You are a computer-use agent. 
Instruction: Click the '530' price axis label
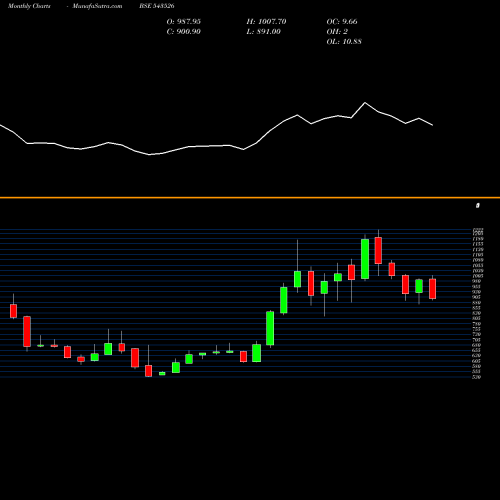click(x=476, y=377)
